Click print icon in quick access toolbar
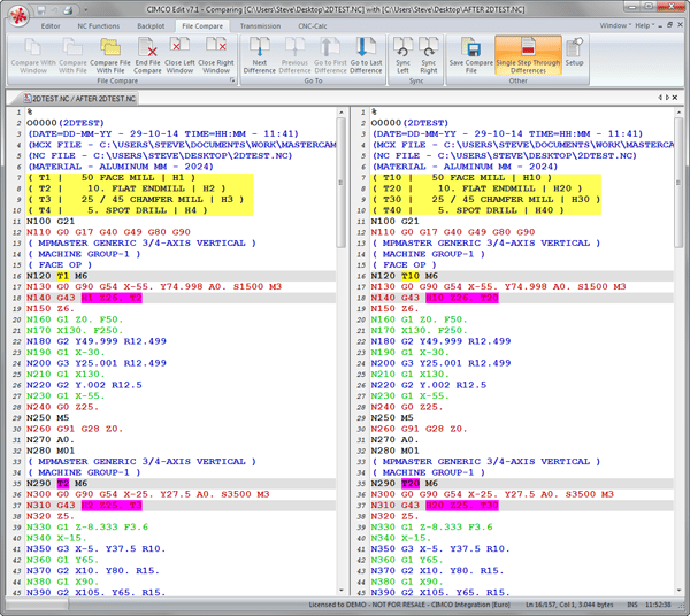This screenshot has width=690, height=616. [67, 10]
